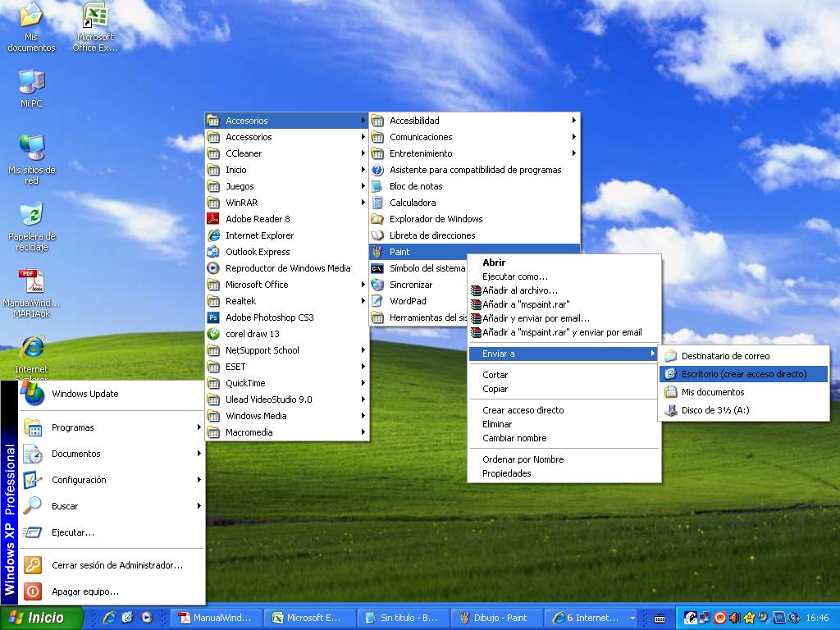The image size is (840, 630).
Task: Click Windows Update icon in Start menu
Action: click(33, 395)
